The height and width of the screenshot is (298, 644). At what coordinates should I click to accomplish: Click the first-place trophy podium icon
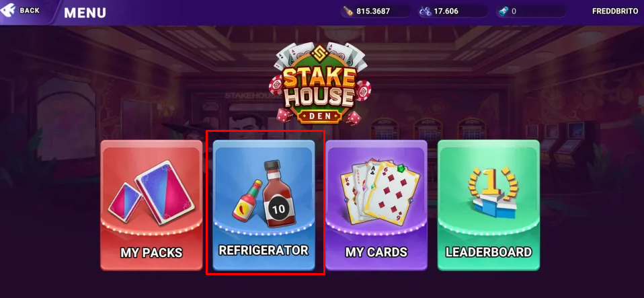click(x=493, y=192)
